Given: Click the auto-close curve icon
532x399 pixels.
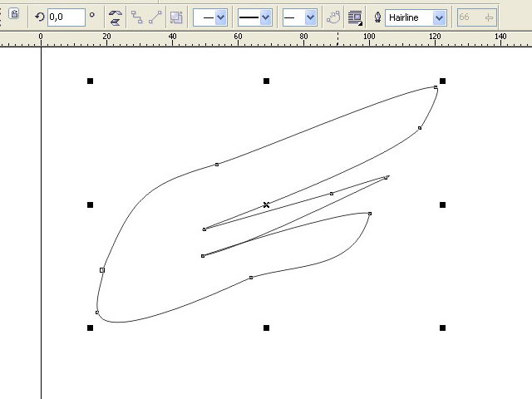Looking at the screenshot, I should 332,17.
